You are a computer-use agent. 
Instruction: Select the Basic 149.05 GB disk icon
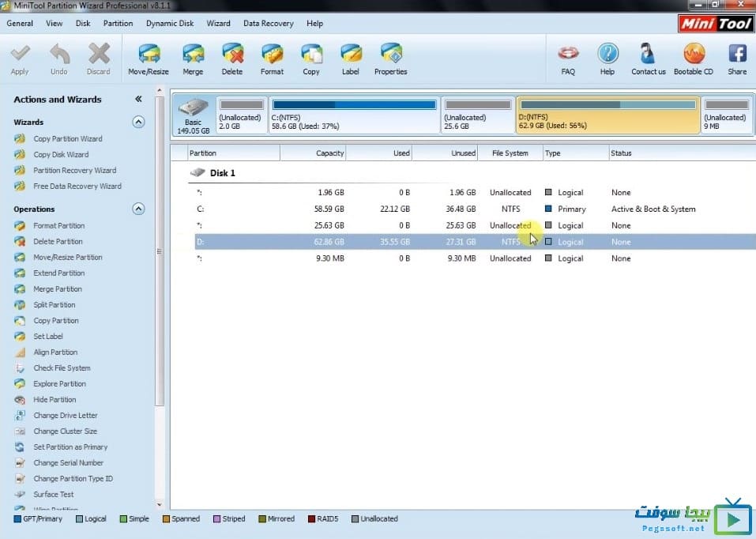pos(194,115)
